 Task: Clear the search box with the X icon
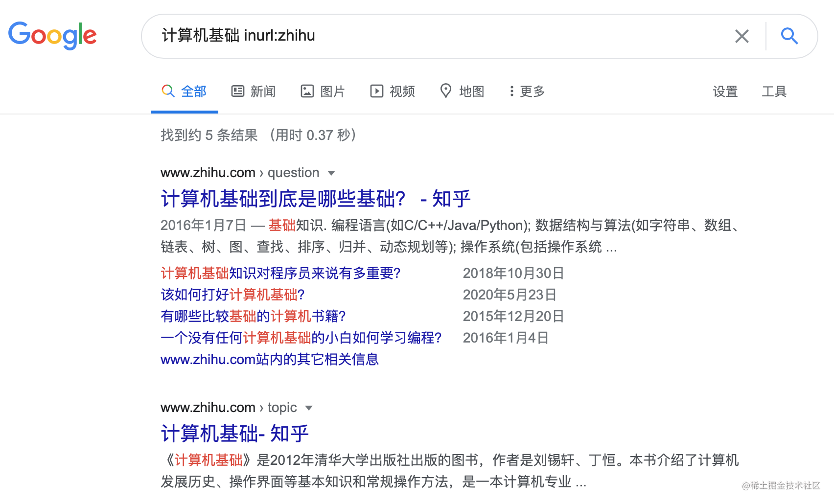pos(741,36)
